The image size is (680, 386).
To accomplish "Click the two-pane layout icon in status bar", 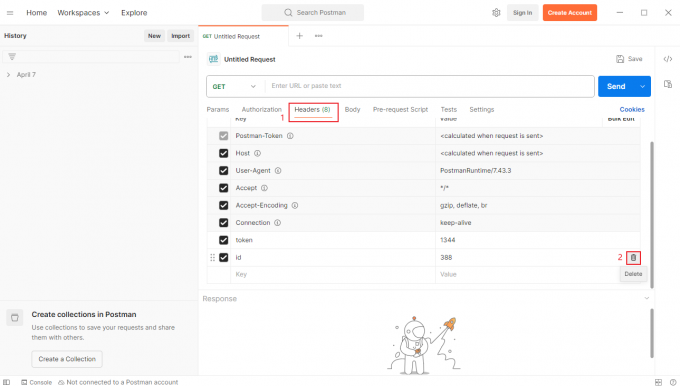I will tap(658, 382).
